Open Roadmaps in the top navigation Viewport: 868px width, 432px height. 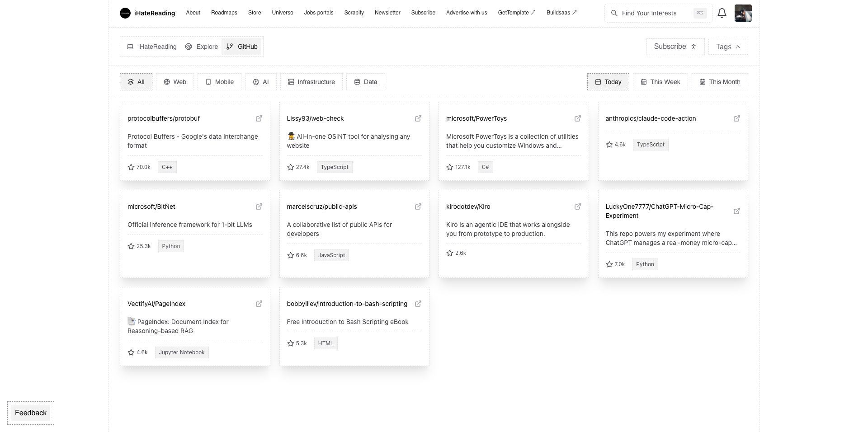pos(224,13)
